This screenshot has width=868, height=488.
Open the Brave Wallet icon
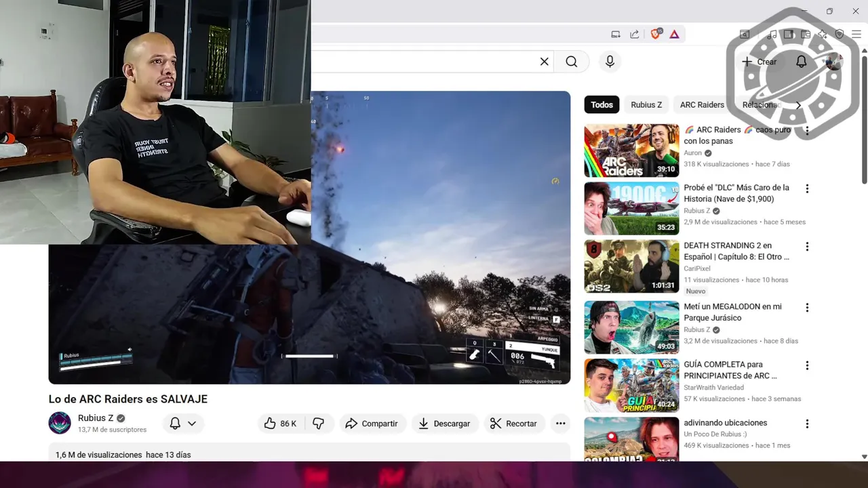point(806,34)
